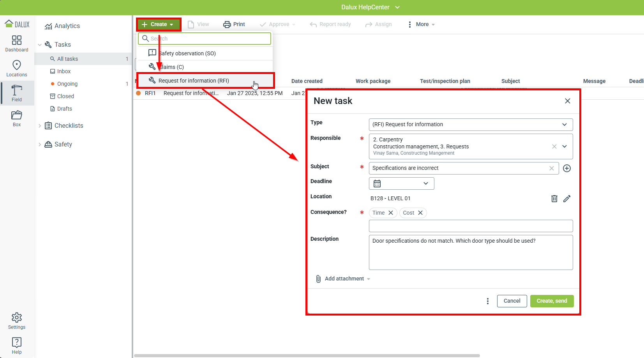The width and height of the screenshot is (644, 358).
Task: Expand the Checklists tree section
Action: click(x=40, y=125)
